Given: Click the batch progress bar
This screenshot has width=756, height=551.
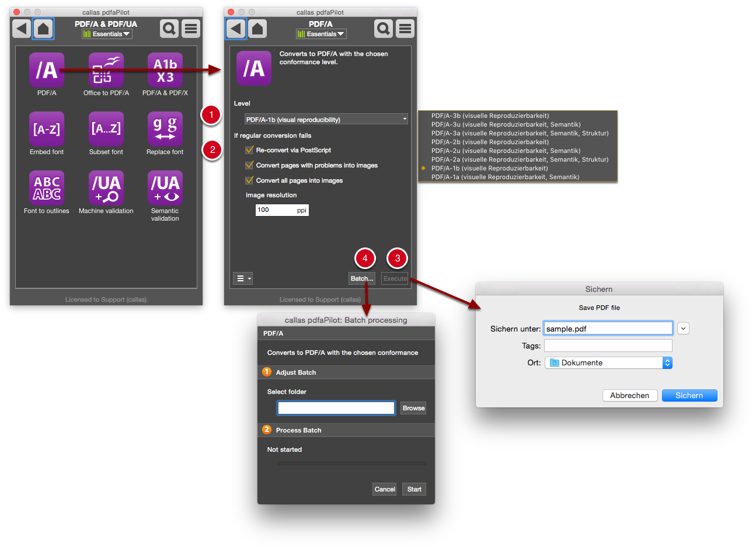Looking at the screenshot, I should click(x=351, y=463).
